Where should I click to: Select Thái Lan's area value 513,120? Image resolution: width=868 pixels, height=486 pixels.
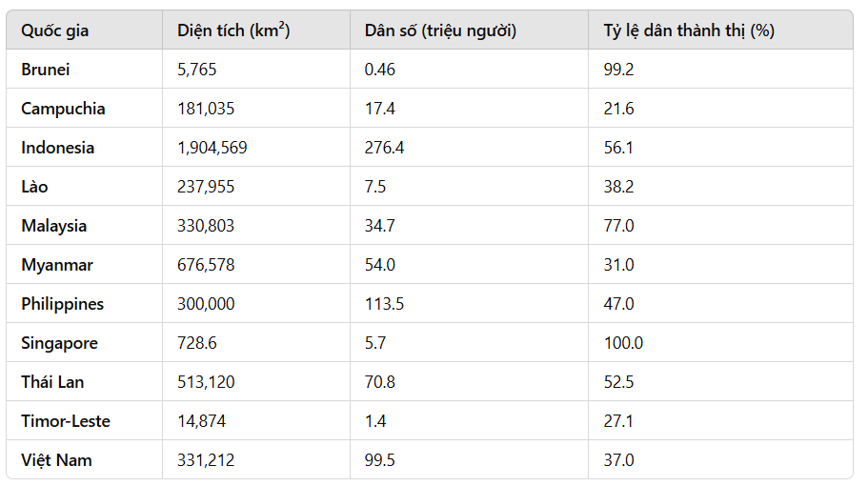point(206,382)
